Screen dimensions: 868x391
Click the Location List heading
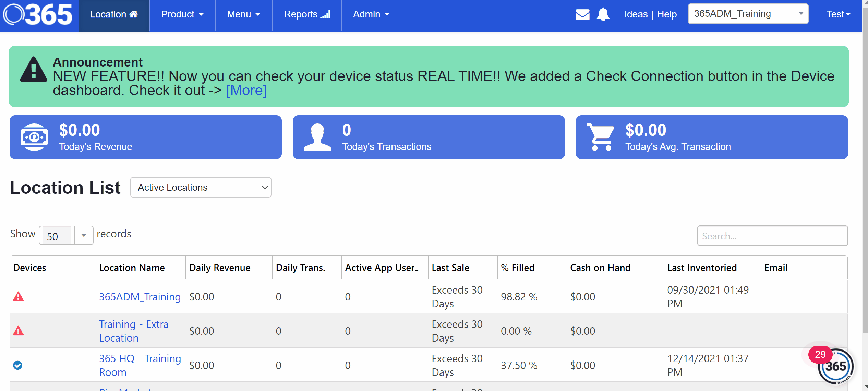[65, 188]
